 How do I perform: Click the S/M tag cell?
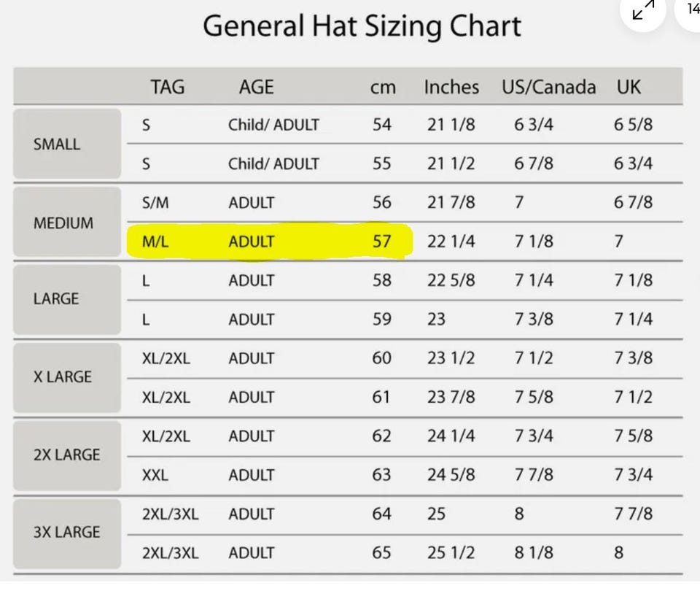[155, 203]
